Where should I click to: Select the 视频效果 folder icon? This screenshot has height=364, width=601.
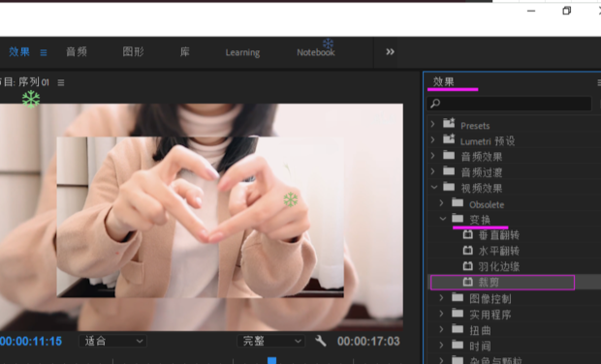[449, 187]
